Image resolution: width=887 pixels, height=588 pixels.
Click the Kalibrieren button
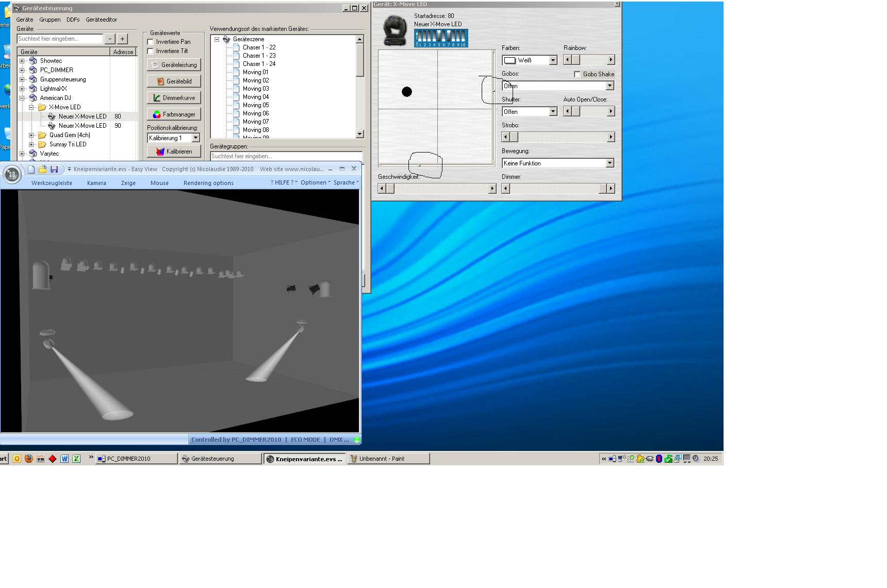pyautogui.click(x=174, y=152)
